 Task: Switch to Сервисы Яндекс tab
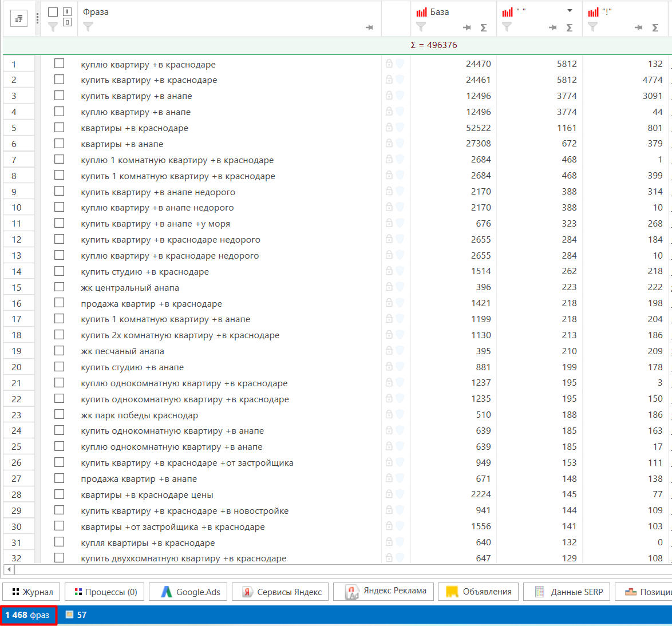[283, 592]
